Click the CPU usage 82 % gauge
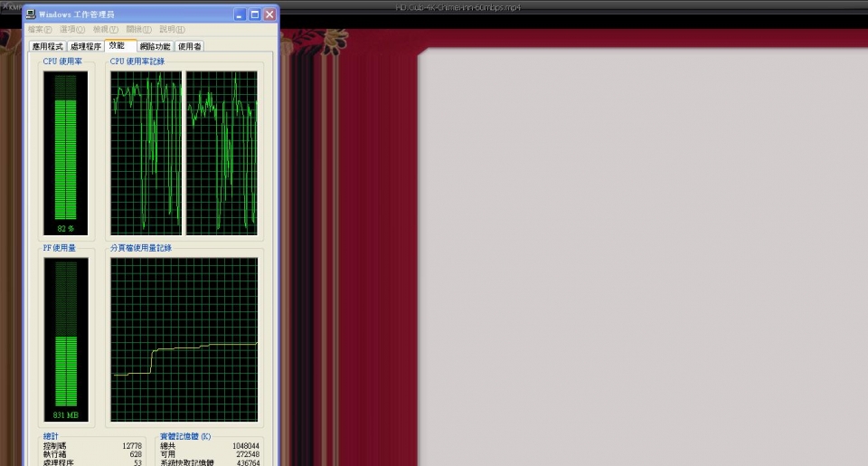Screen dimensions: 868x466 pos(65,153)
